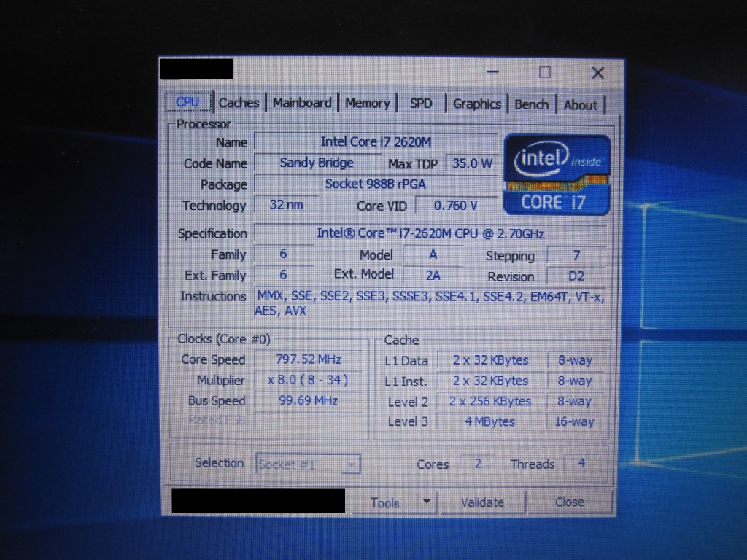Click the Max TDP value '35.0 W'

click(x=472, y=163)
